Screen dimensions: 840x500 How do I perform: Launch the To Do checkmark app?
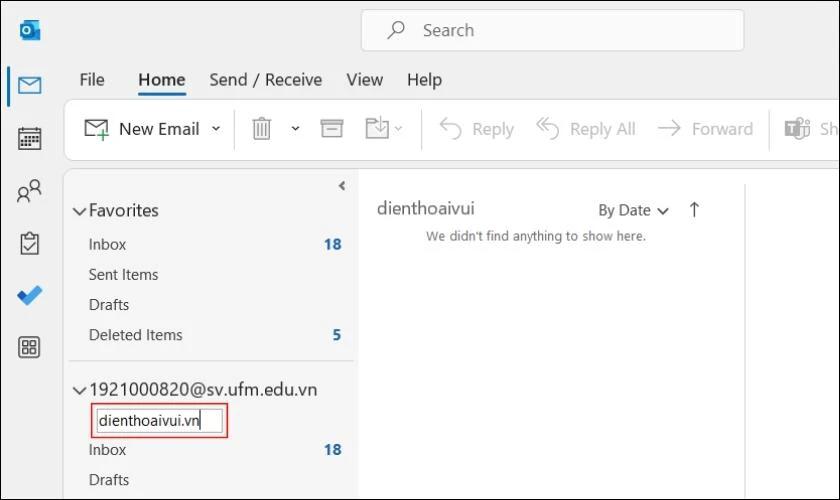[x=29, y=295]
